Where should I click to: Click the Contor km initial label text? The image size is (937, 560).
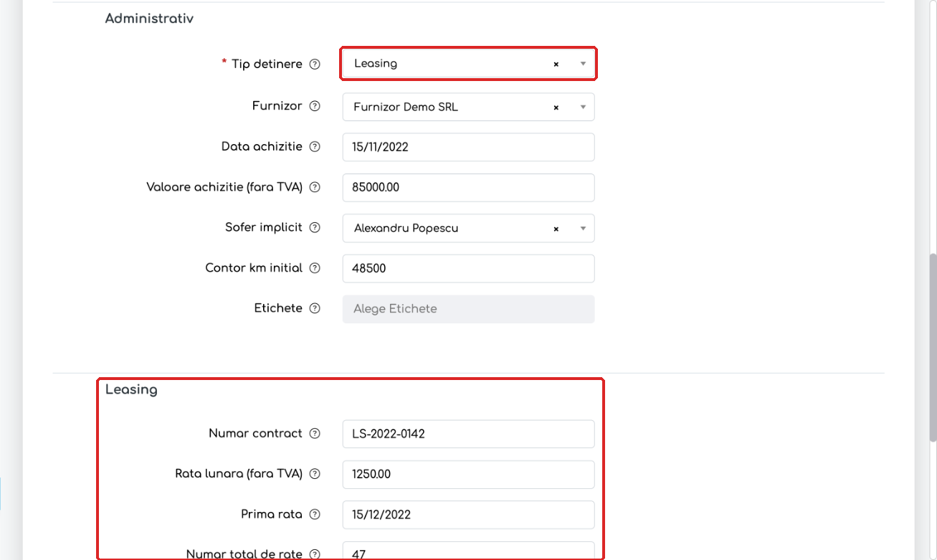pyautogui.click(x=254, y=268)
